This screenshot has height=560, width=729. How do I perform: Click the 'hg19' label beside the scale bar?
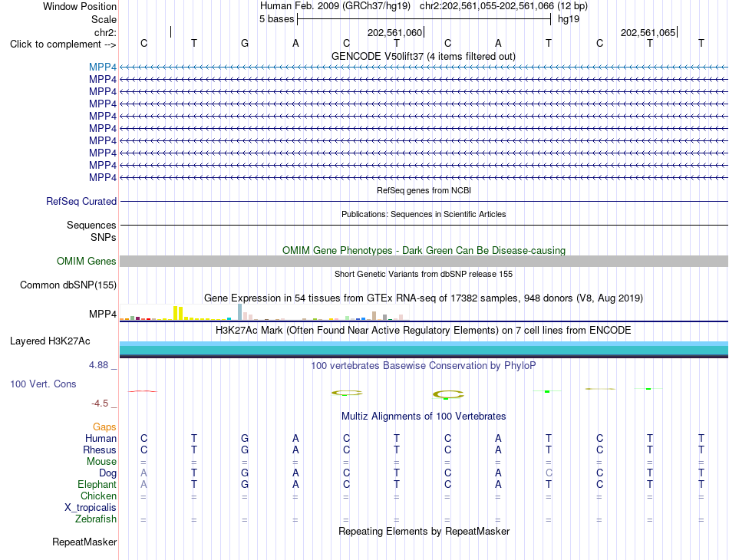[569, 19]
